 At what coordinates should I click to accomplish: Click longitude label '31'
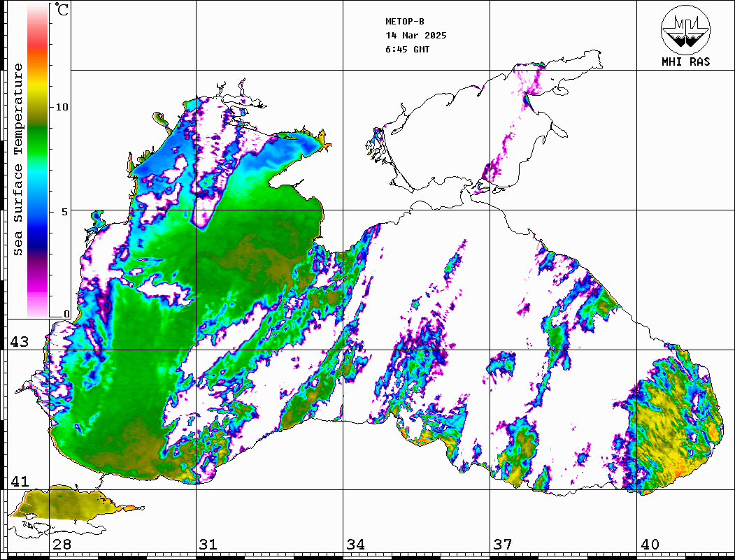pyautogui.click(x=208, y=544)
